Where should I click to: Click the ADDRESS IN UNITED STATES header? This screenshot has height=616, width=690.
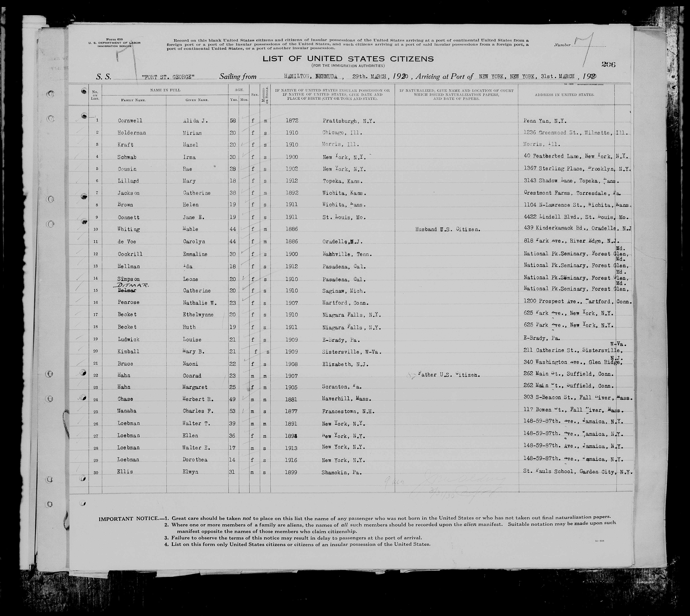click(x=564, y=95)
